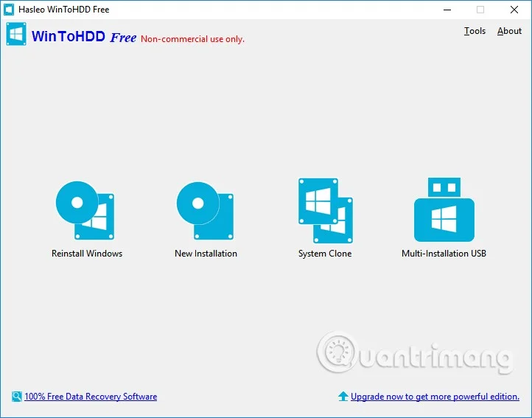Open the About menu

pyautogui.click(x=509, y=31)
